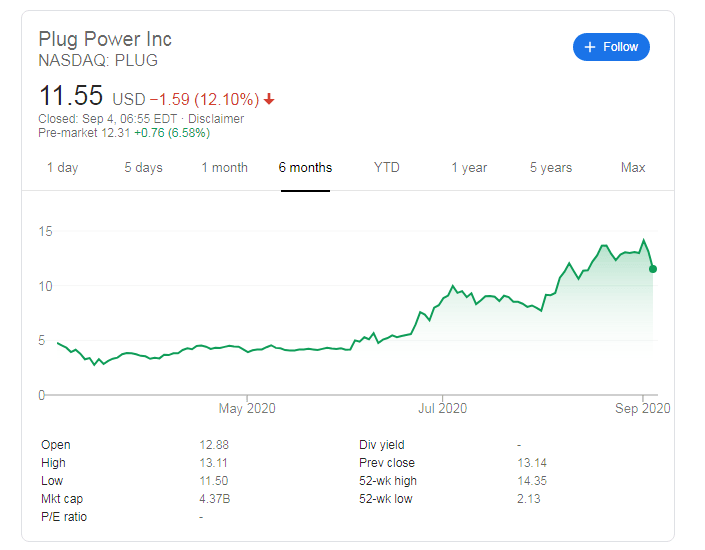Click the Mkt cap value 4.37B
The height and width of the screenshot is (550, 705).
216,499
